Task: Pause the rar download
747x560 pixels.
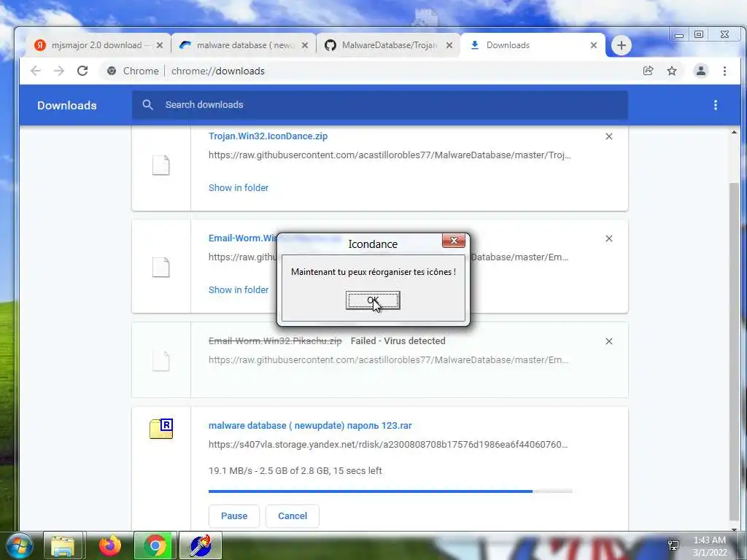Action: coord(234,516)
